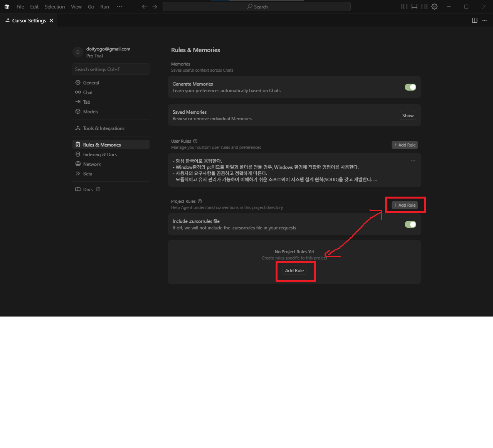Open editor More Actions ellipsis
The image size is (493, 448).
pyautogui.click(x=485, y=20)
